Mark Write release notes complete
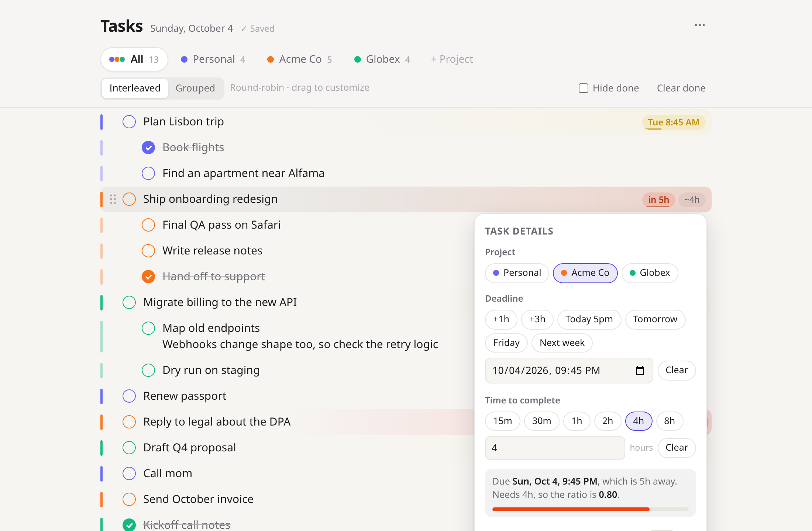The width and height of the screenshot is (812, 531). tap(148, 251)
